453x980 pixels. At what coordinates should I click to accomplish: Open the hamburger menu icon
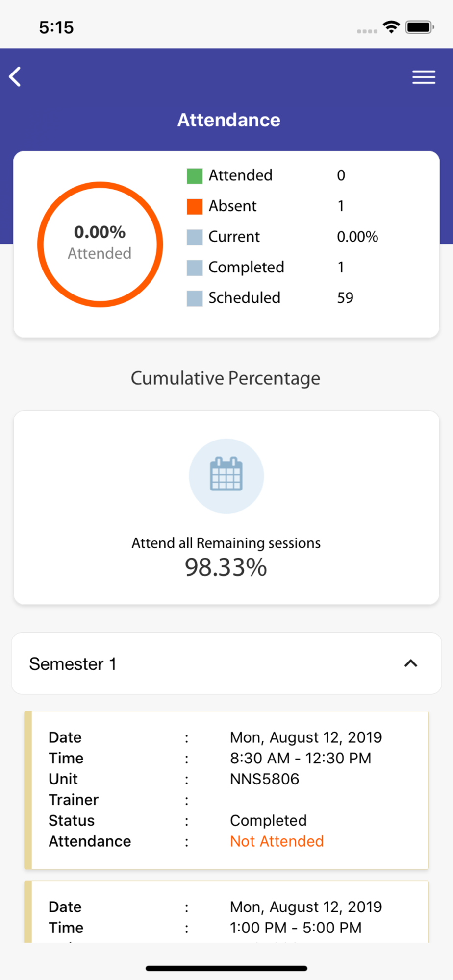pos(424,77)
